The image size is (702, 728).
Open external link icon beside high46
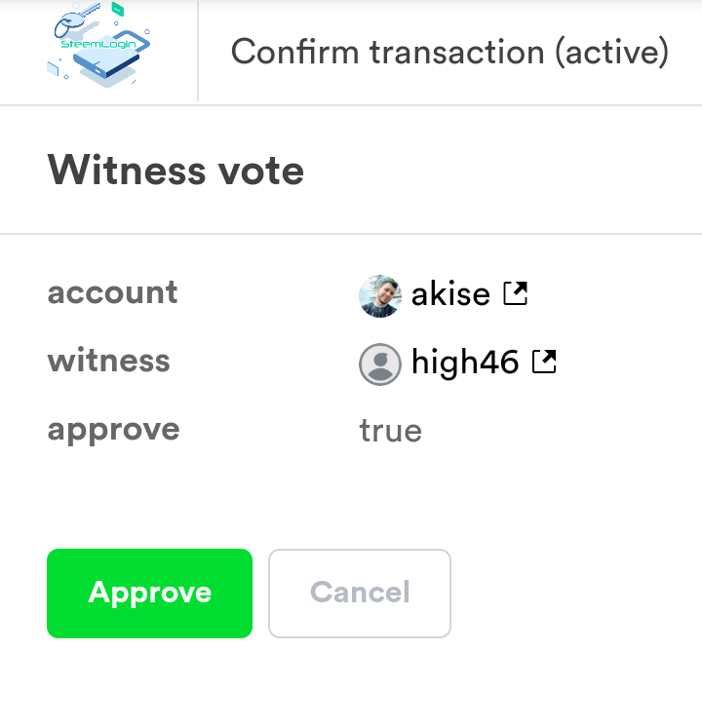[x=543, y=363]
